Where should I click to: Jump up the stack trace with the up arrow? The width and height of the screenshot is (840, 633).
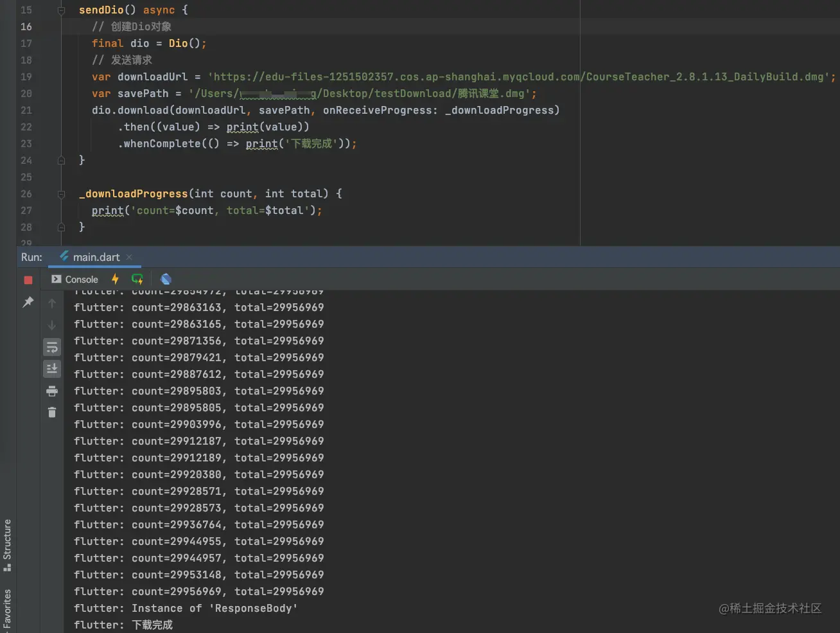52,303
